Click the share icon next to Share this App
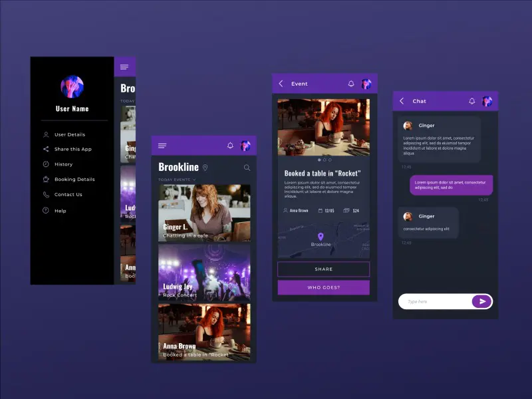This screenshot has height=399, width=532. [x=46, y=149]
